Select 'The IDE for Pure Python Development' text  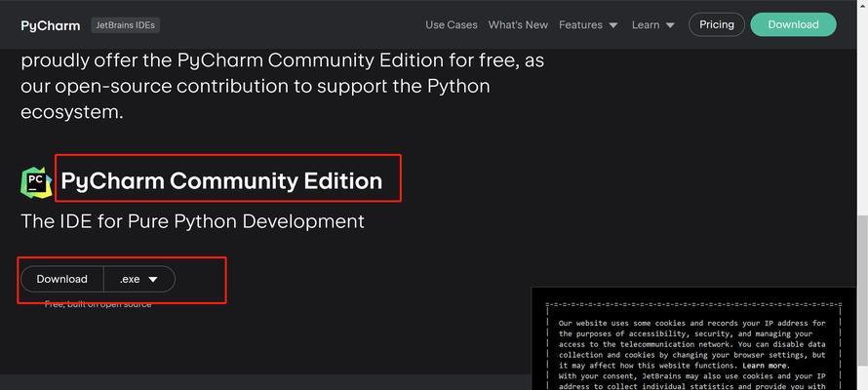coord(193,221)
